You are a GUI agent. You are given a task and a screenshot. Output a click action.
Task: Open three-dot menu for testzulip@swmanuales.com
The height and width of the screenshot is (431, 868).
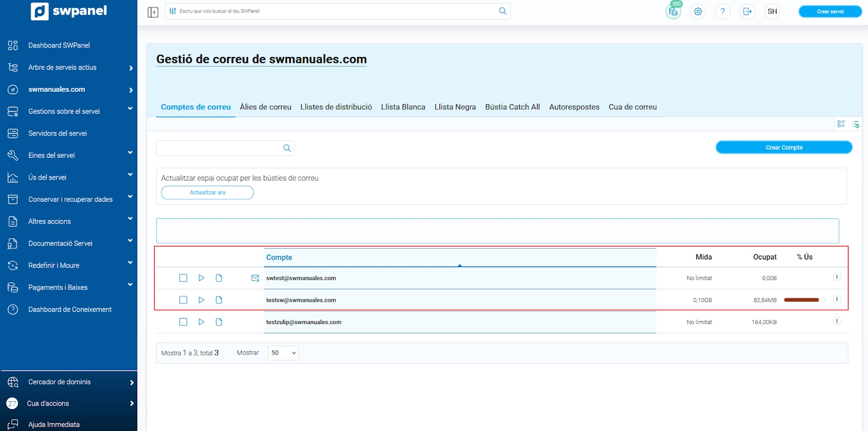coord(837,321)
